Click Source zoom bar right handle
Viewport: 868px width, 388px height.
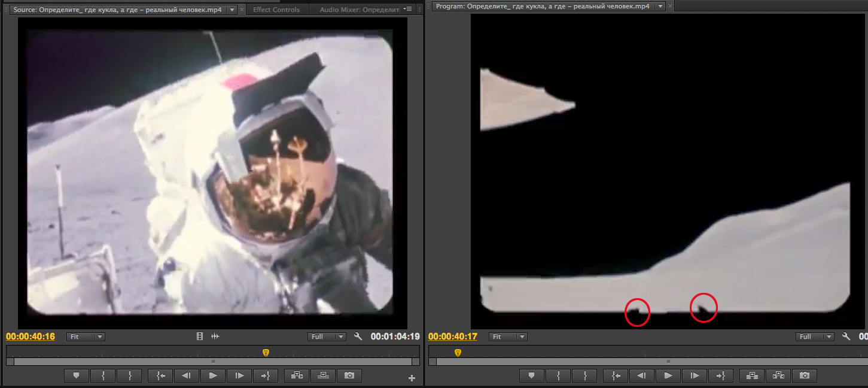pyautogui.click(x=416, y=362)
